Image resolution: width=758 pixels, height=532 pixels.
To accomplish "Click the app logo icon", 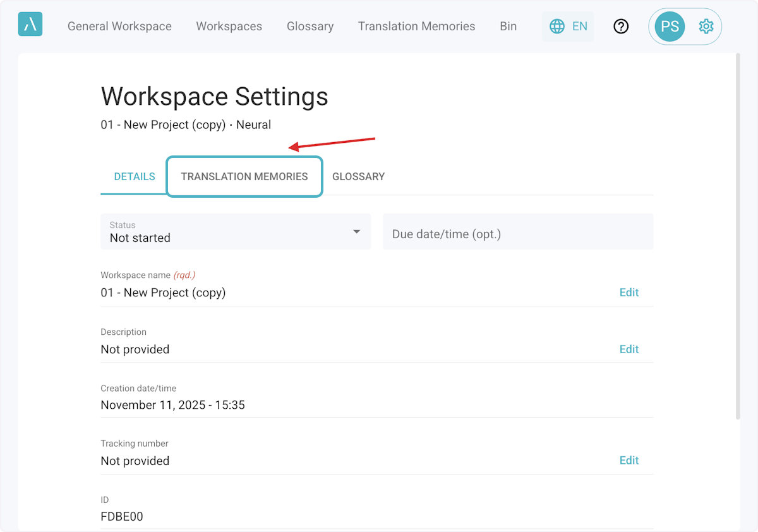I will (x=30, y=25).
